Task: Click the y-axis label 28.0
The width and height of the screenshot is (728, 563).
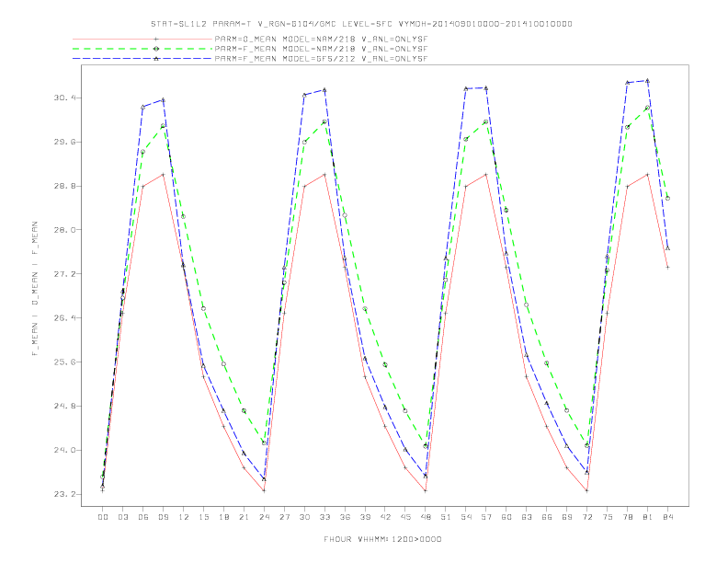Action: click(x=63, y=230)
